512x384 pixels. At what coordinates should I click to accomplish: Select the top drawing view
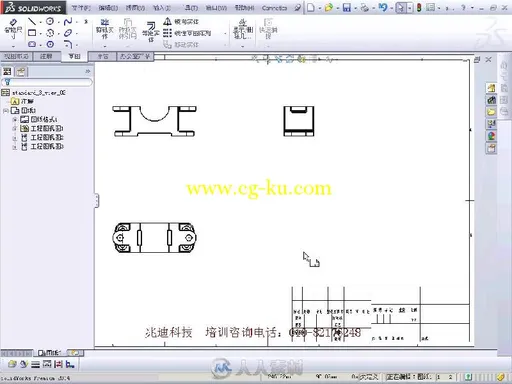click(154, 237)
